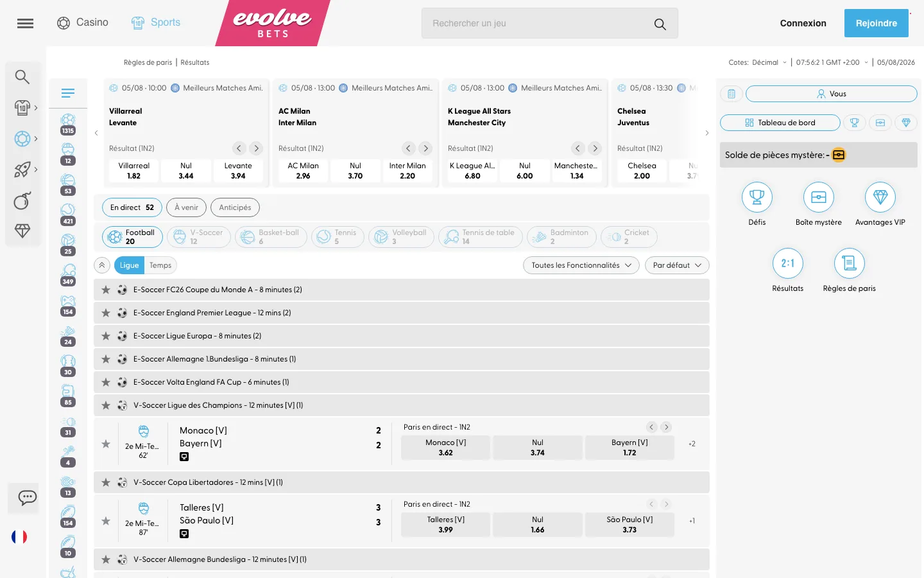Open Avantages VIP diamond icon
The height and width of the screenshot is (578, 924).
click(x=880, y=197)
